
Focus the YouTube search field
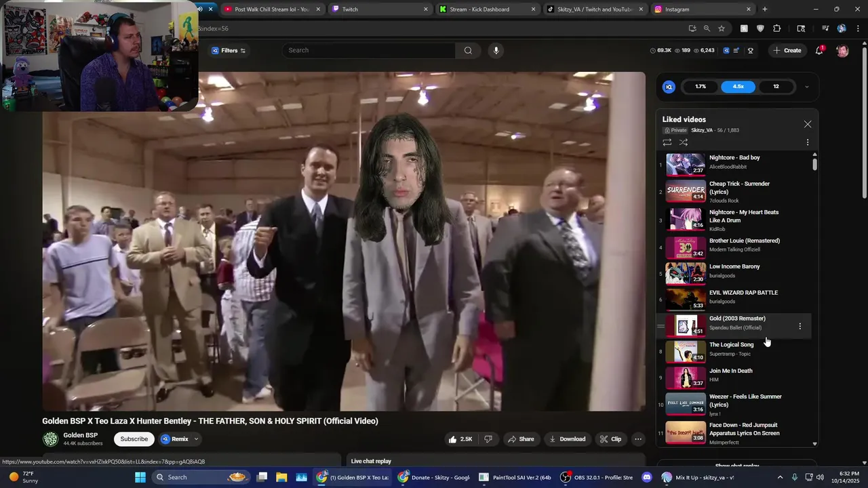(369, 50)
